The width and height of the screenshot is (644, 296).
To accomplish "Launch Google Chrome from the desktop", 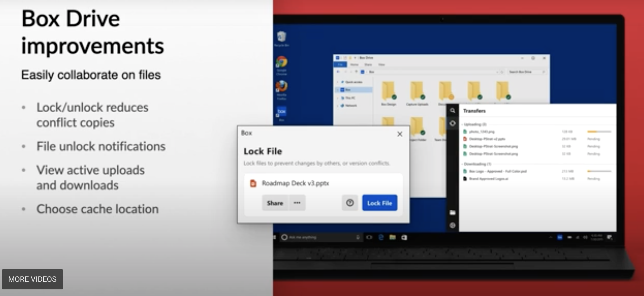I will point(281,65).
